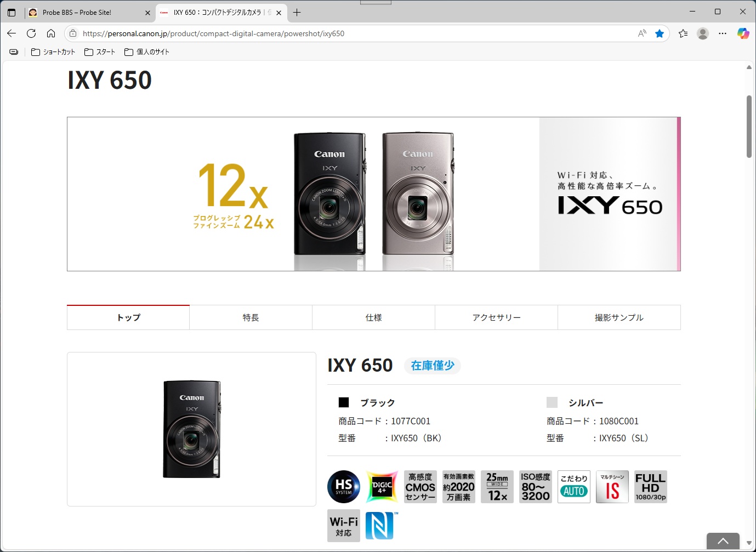Click the black product code 1077C001

(x=411, y=421)
